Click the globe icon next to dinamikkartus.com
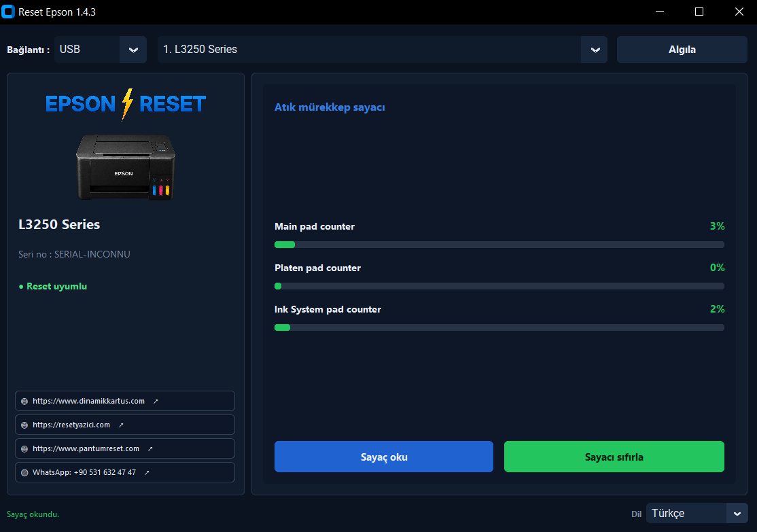The width and height of the screenshot is (757, 532). [x=24, y=401]
